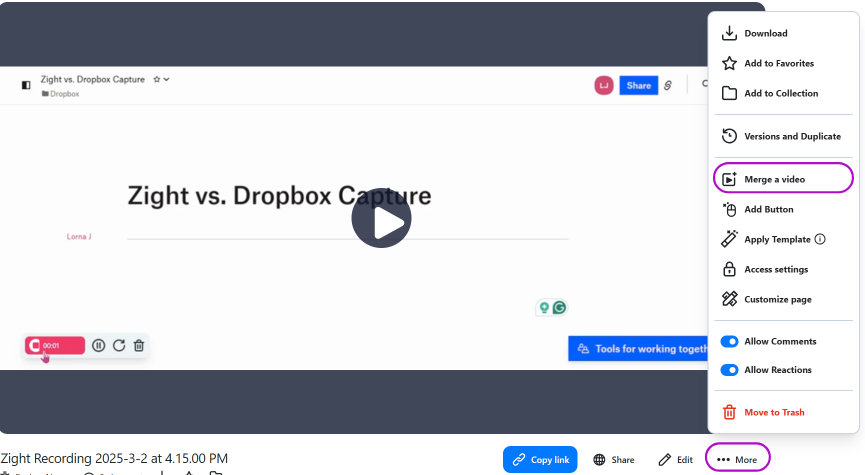Click the Zight Recording title text
This screenshot has width=865, height=475.
pyautogui.click(x=114, y=458)
